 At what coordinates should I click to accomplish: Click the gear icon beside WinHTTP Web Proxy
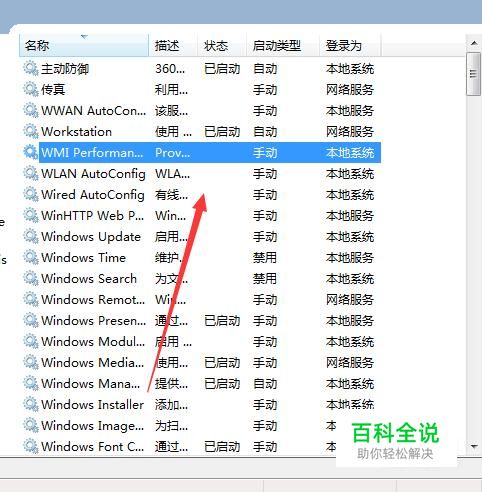point(31,216)
